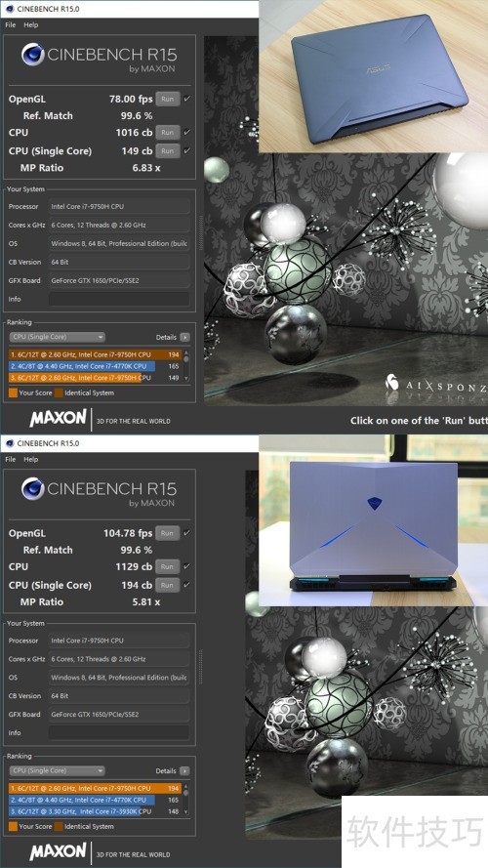Toggle checkbox next to 194 cb single core
Viewport: 488px width, 868px height.
tap(187, 584)
